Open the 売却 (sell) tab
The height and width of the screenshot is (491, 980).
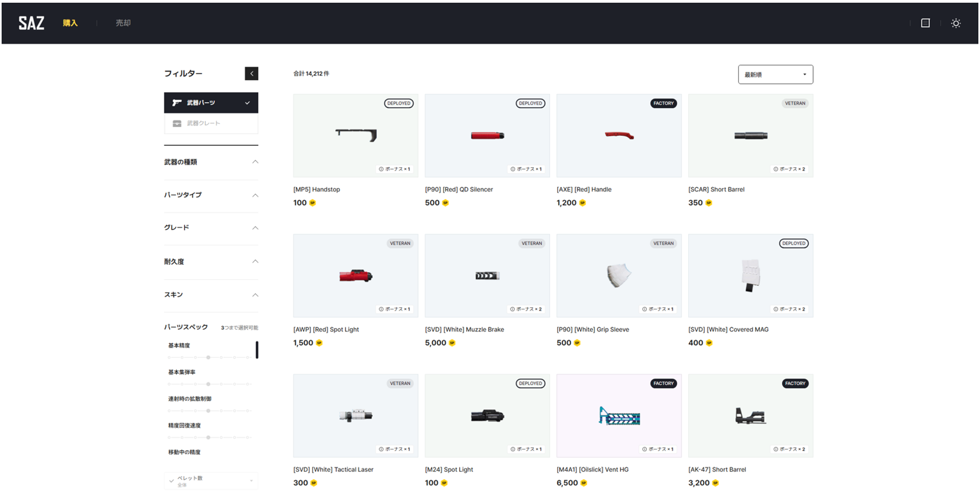click(x=123, y=23)
